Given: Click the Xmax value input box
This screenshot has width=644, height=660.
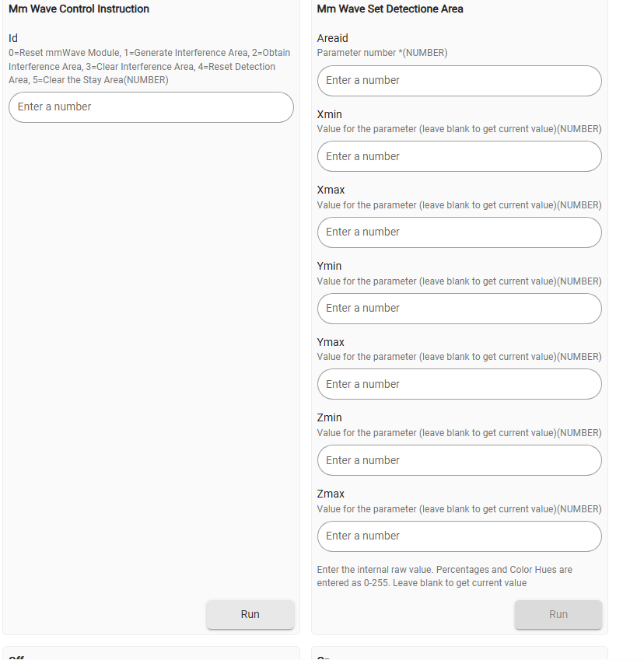Looking at the screenshot, I should point(459,232).
